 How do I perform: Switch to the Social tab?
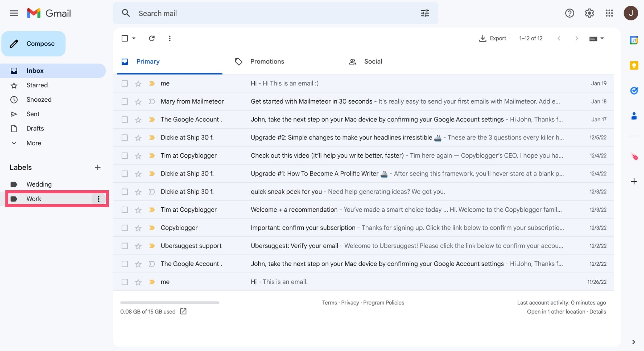tap(373, 62)
